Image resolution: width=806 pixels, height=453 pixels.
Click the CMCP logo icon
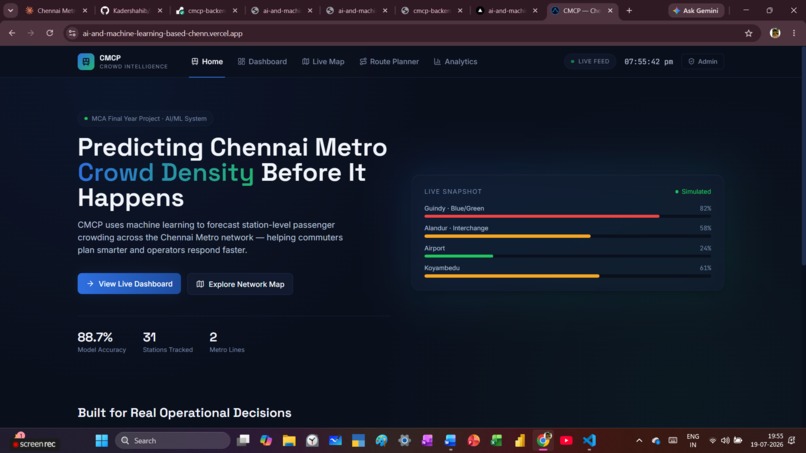coord(86,62)
